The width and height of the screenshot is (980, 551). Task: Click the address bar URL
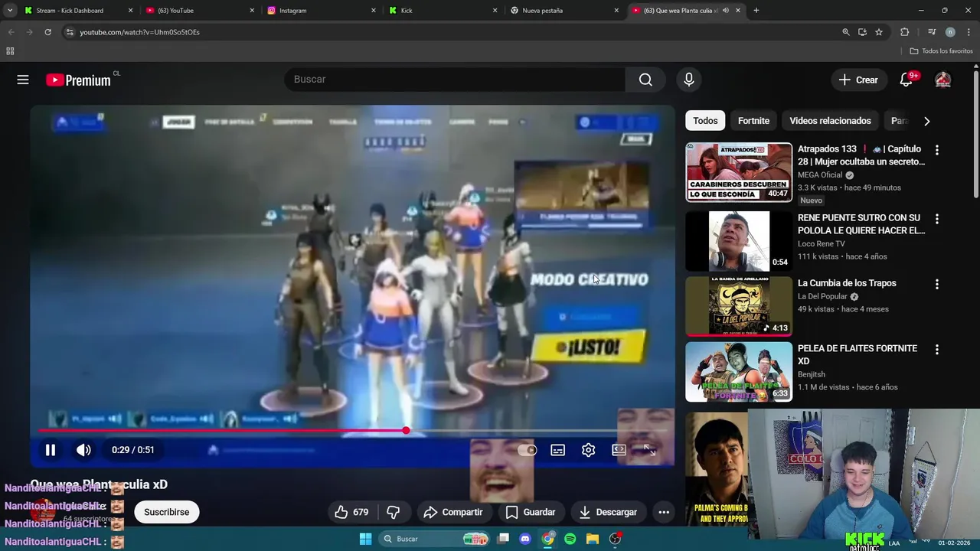(139, 32)
